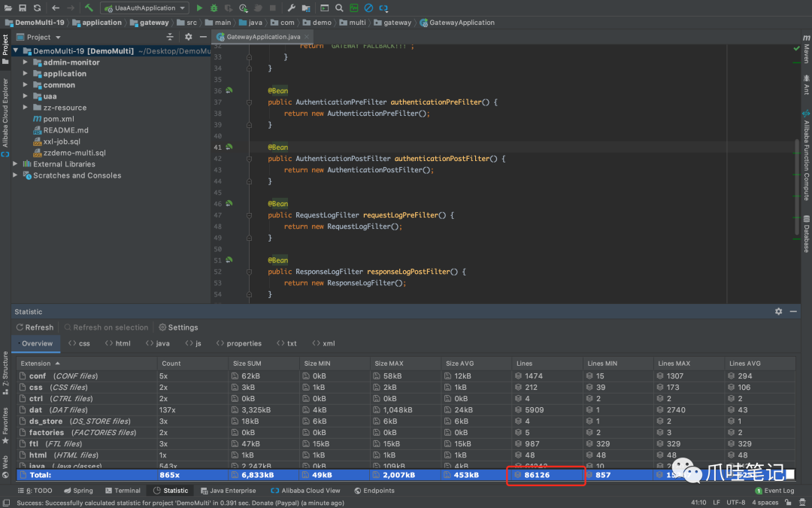The width and height of the screenshot is (812, 508).
Task: Select the Overview statistic tab
Action: point(36,343)
